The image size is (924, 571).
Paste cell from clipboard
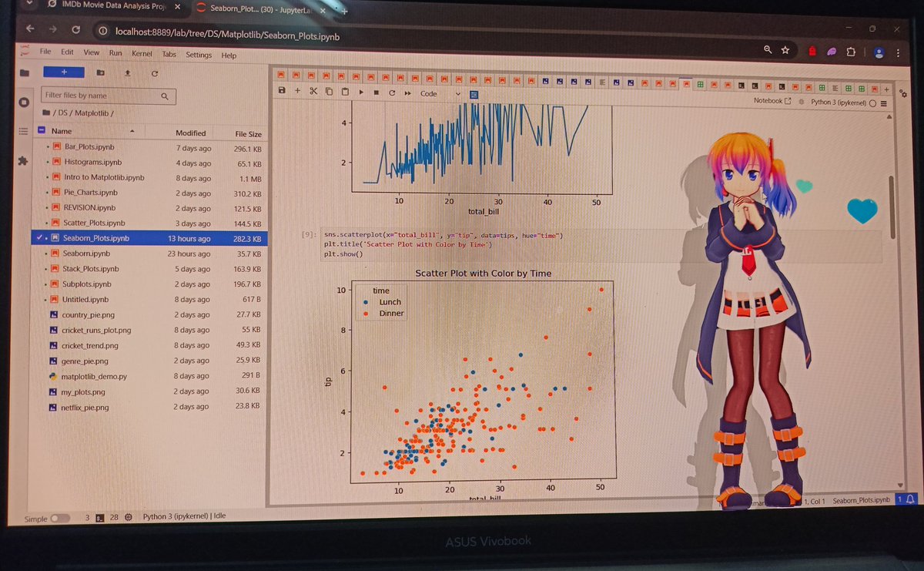point(345,92)
